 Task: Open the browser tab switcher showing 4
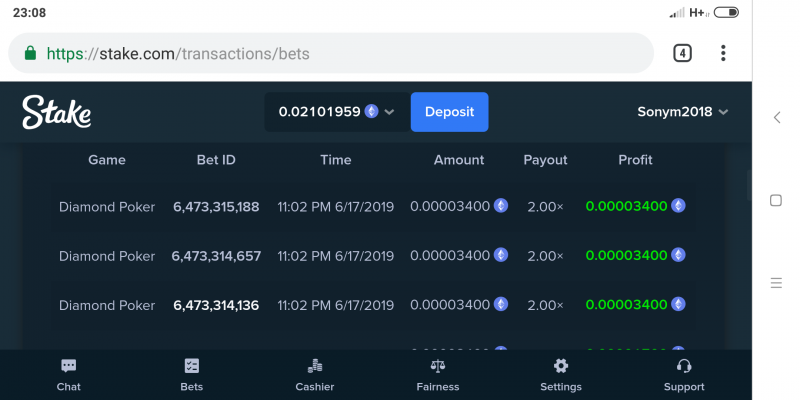pos(682,53)
